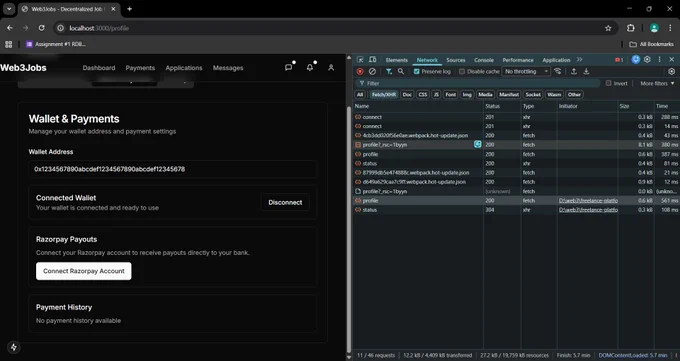Click Connect Razorpay Account button
Screen dimensions: 680x361
click(84, 271)
